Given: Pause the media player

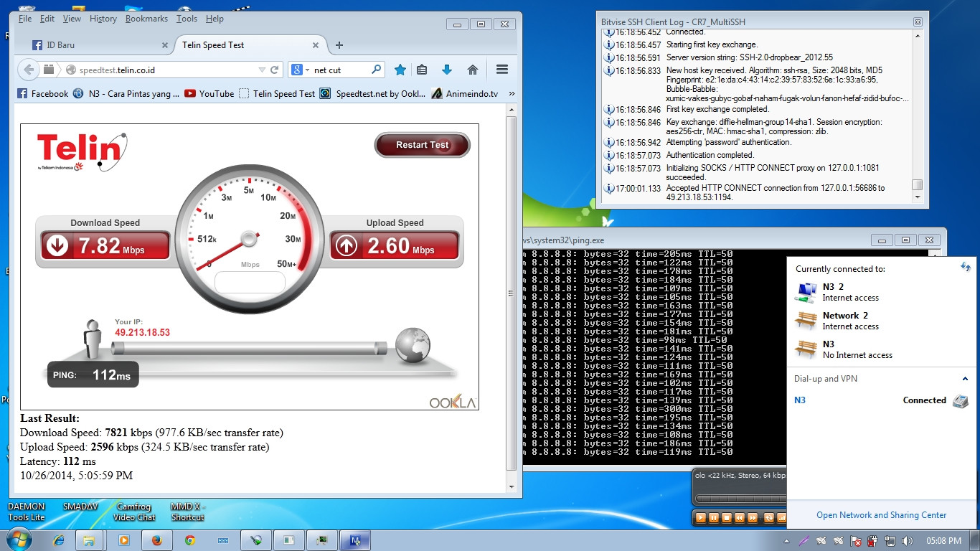Looking at the screenshot, I should pyautogui.click(x=714, y=517).
